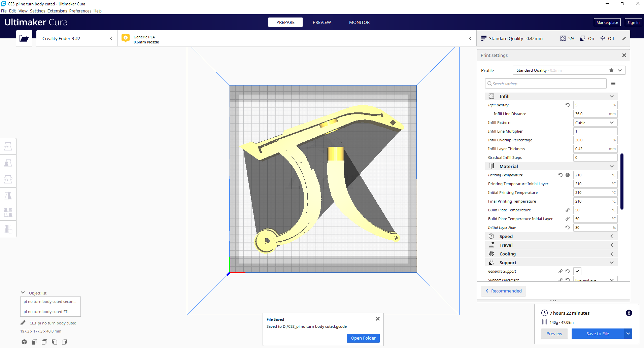This screenshot has height=348, width=644.
Task: Select the Support Blocker tool
Action: (8, 229)
